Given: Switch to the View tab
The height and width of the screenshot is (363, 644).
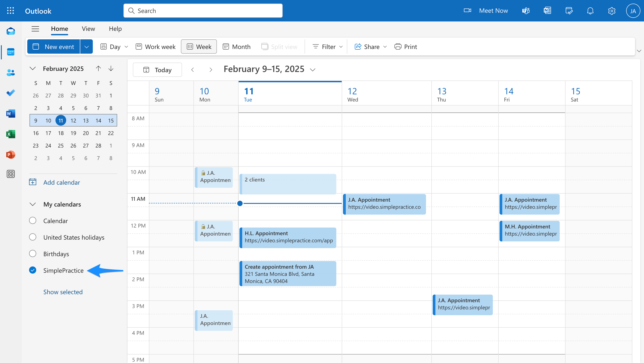Looking at the screenshot, I should point(88,29).
